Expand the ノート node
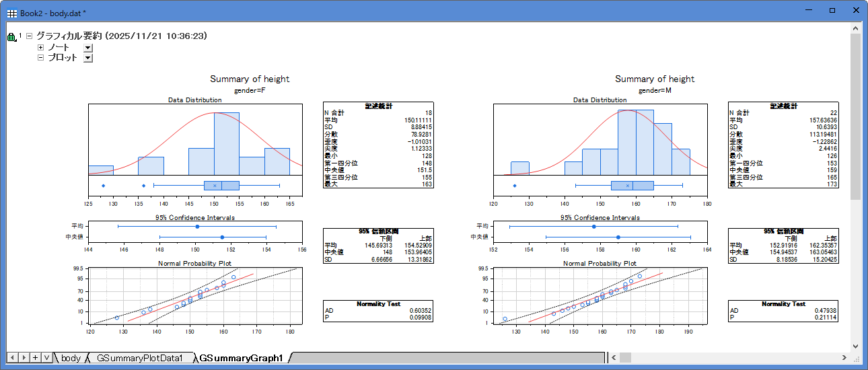The width and height of the screenshot is (868, 370). click(x=40, y=48)
